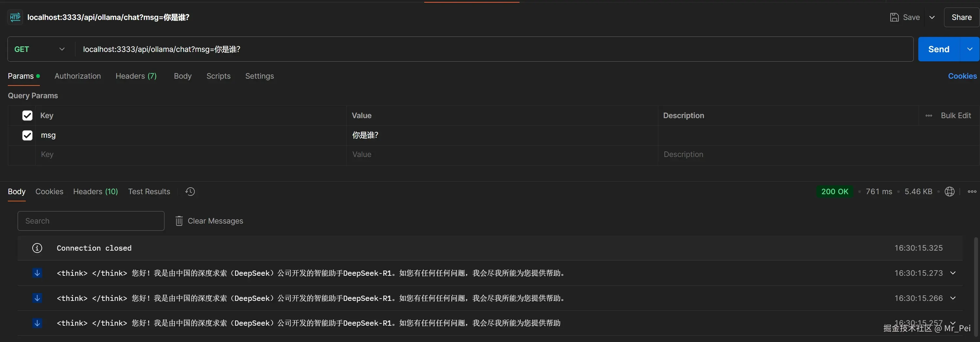The height and width of the screenshot is (342, 980).
Task: Expand the Send button options dropdown
Action: tap(970, 49)
